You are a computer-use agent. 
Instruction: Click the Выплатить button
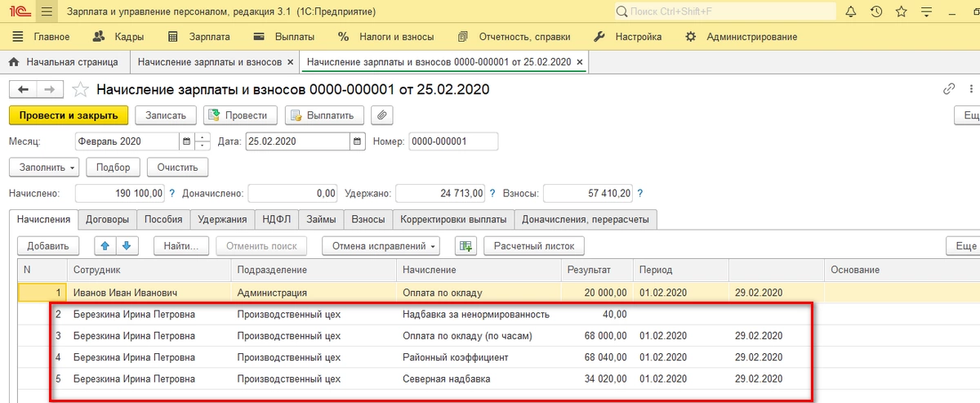[x=323, y=115]
